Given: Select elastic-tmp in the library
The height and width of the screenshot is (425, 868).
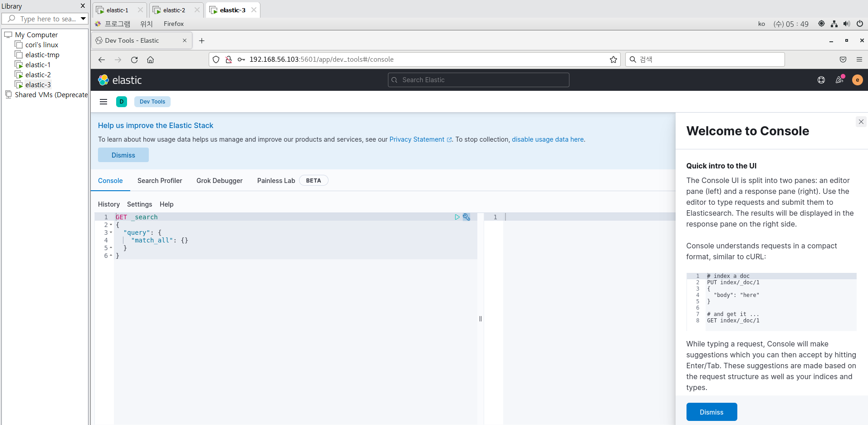Looking at the screenshot, I should (x=42, y=54).
